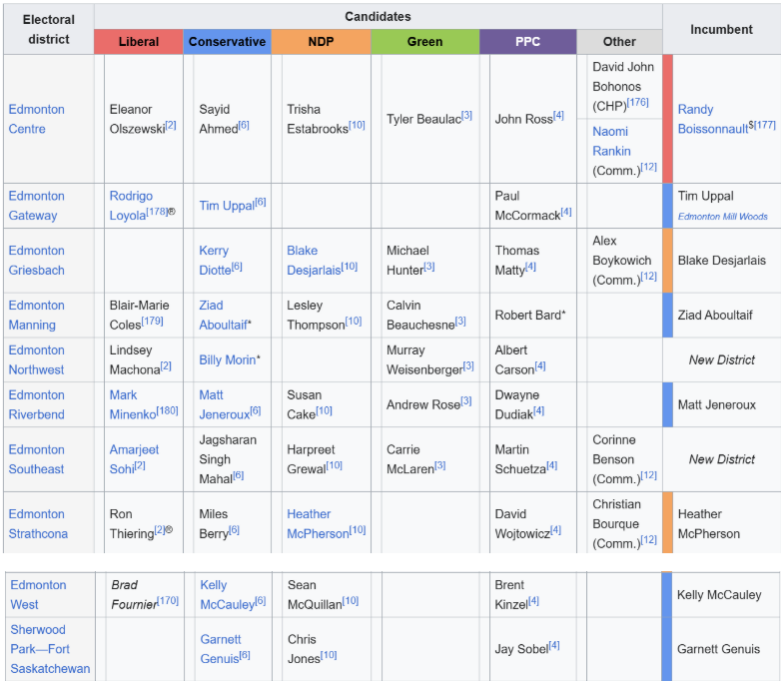784x684 pixels.
Task: Click the Electoral district header cell
Action: pos(49,30)
